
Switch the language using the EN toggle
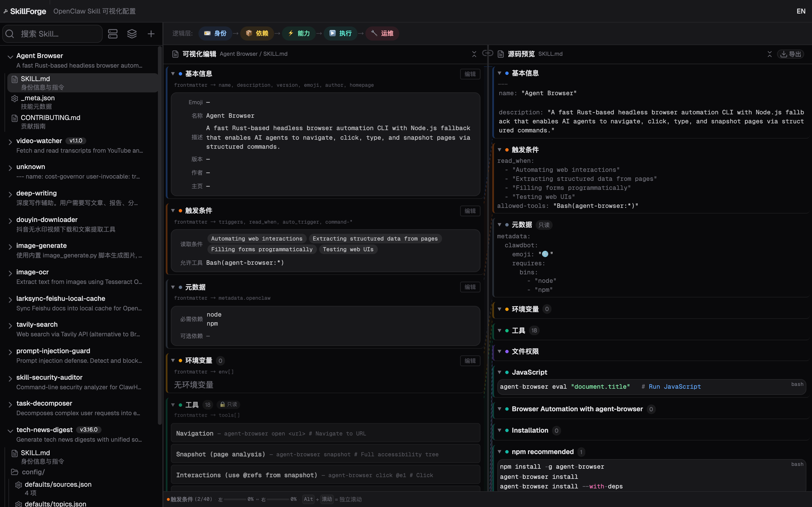pyautogui.click(x=801, y=11)
